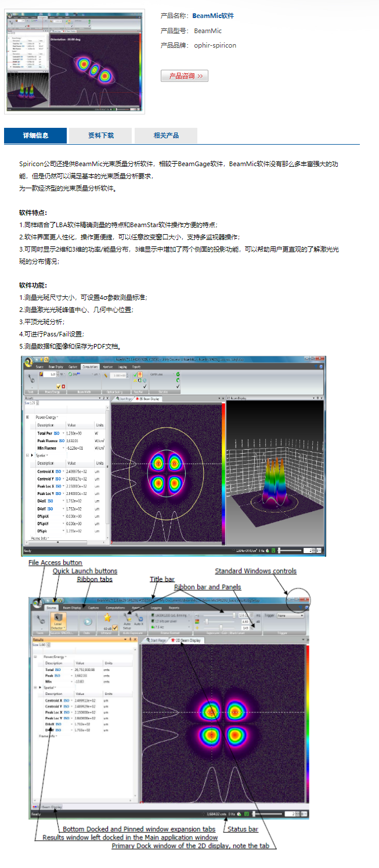Select Source ribbon tab in annotated screenshot
Image resolution: width=379 pixels, height=868 pixels.
click(51, 608)
